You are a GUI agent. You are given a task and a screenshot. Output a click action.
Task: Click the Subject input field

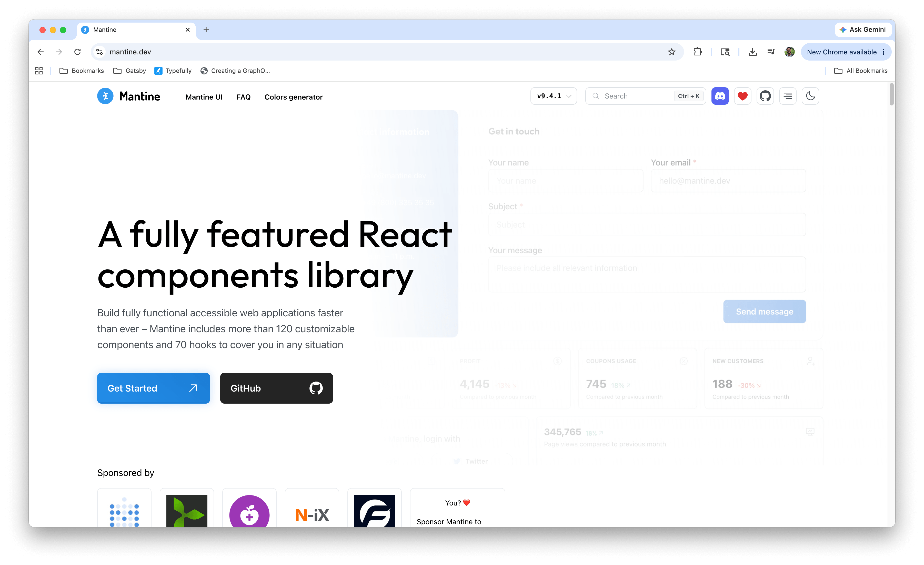tap(647, 225)
